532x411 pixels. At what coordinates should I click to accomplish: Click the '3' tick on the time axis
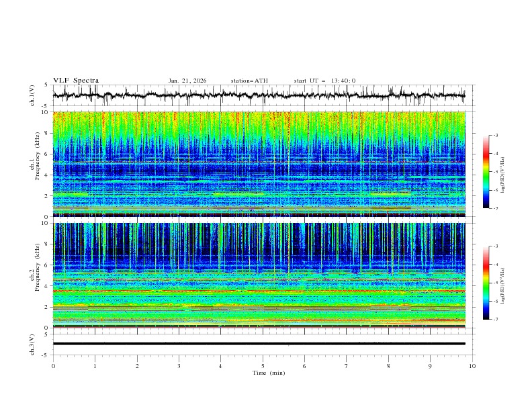179,366
